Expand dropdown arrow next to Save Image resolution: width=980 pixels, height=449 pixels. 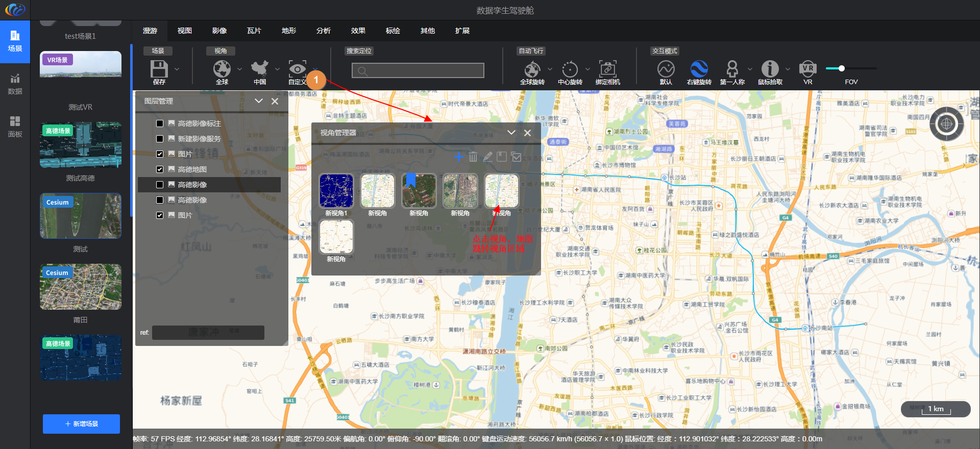[177, 69]
